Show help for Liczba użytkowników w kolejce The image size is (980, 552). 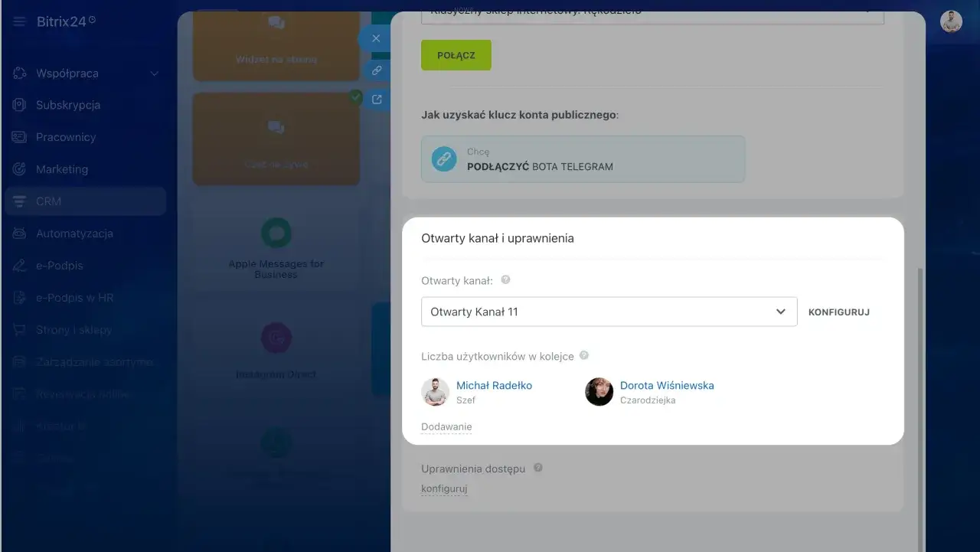point(584,355)
